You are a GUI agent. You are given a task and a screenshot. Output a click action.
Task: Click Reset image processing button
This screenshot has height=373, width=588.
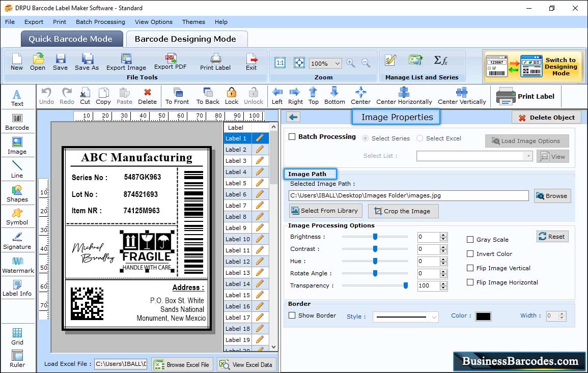[x=552, y=237]
